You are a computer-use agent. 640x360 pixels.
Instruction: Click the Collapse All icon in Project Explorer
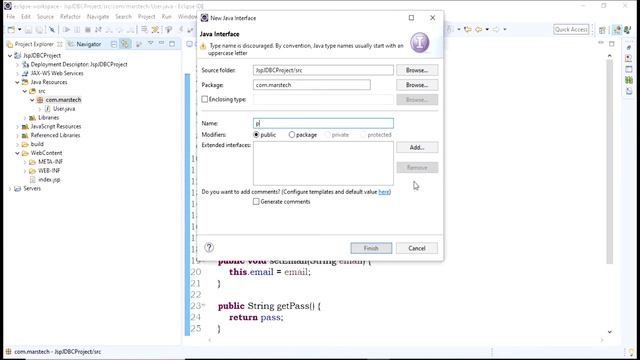tap(114, 44)
